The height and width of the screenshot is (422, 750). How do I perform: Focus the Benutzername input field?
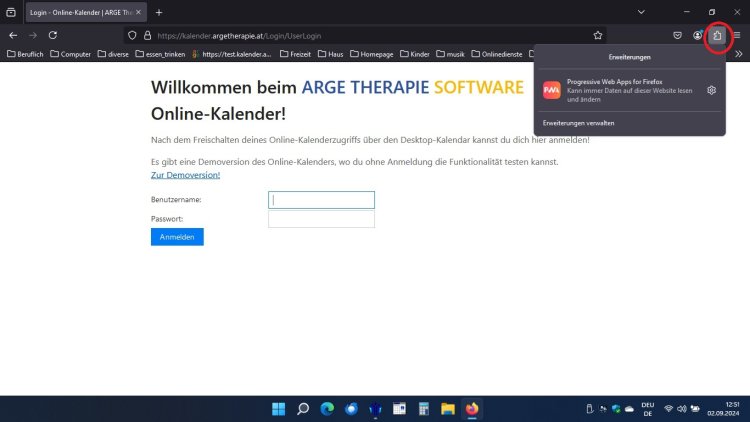pos(321,200)
